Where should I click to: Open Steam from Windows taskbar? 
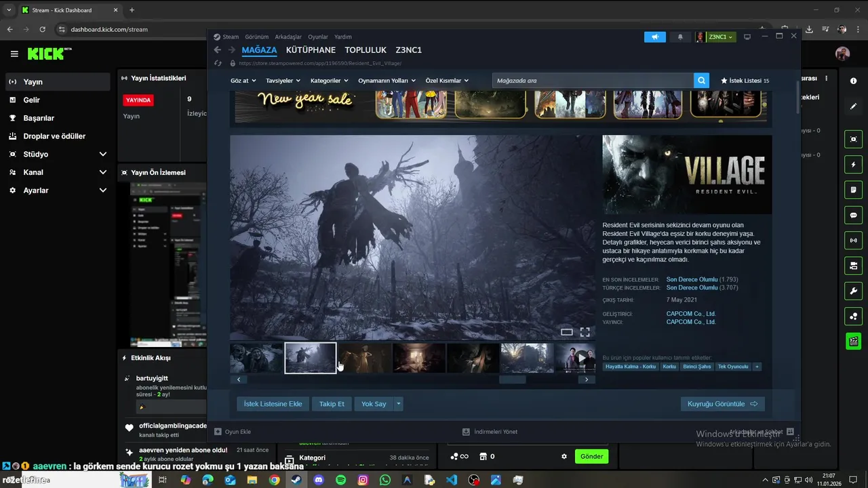pyautogui.click(x=296, y=480)
